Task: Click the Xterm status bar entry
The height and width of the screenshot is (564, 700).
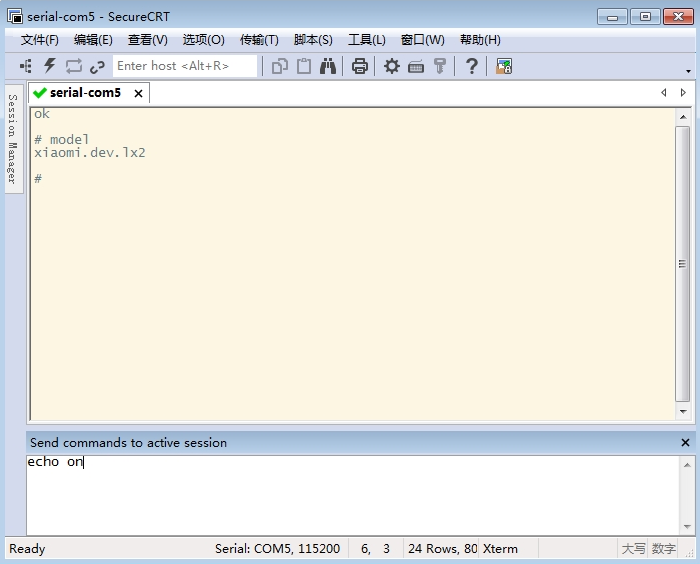Action: click(500, 548)
